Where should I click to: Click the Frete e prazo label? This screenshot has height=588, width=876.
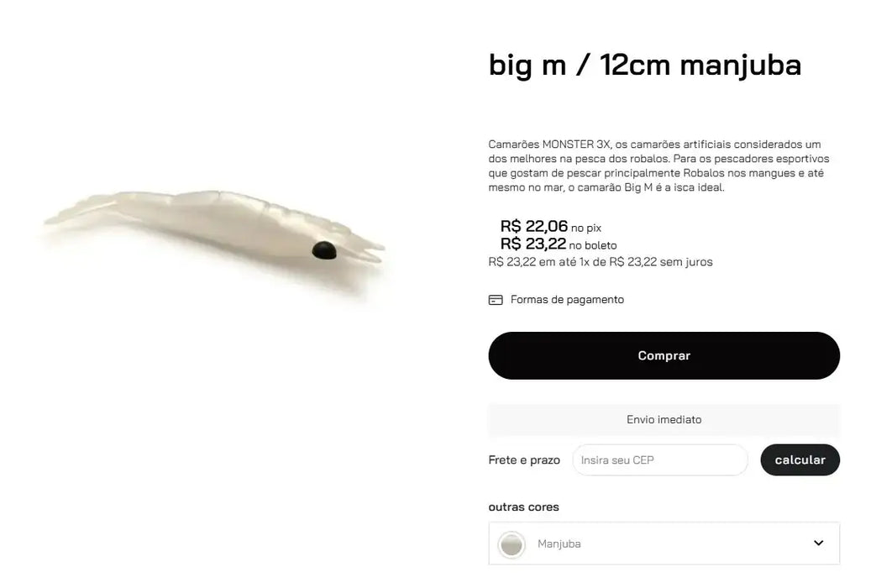(524, 460)
